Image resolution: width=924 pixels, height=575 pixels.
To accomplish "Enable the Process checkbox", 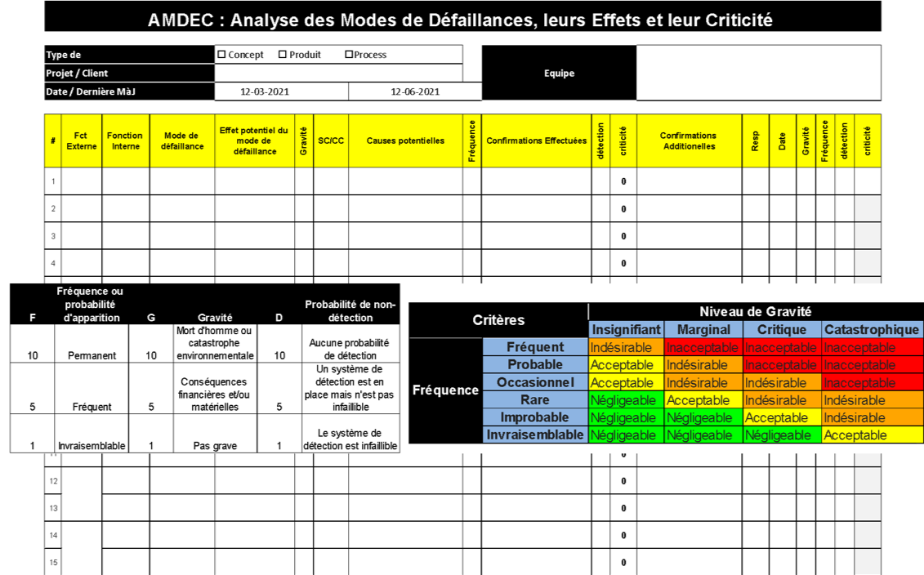I will tap(349, 54).
